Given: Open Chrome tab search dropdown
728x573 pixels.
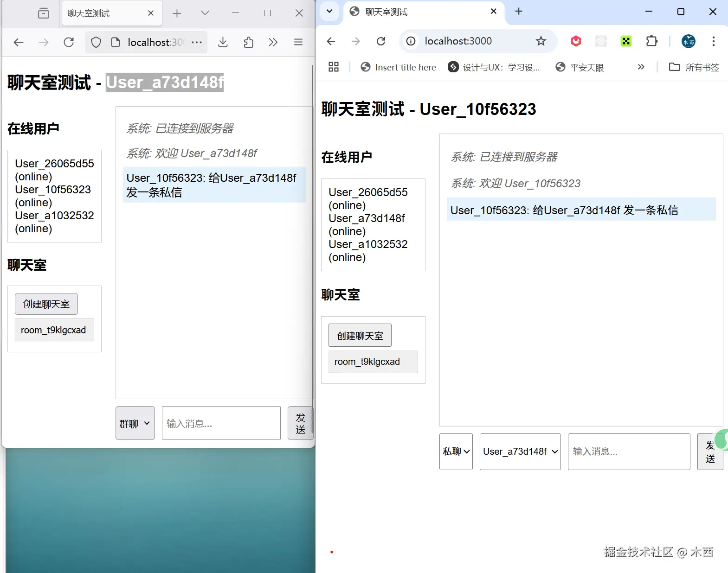Looking at the screenshot, I should [x=329, y=11].
